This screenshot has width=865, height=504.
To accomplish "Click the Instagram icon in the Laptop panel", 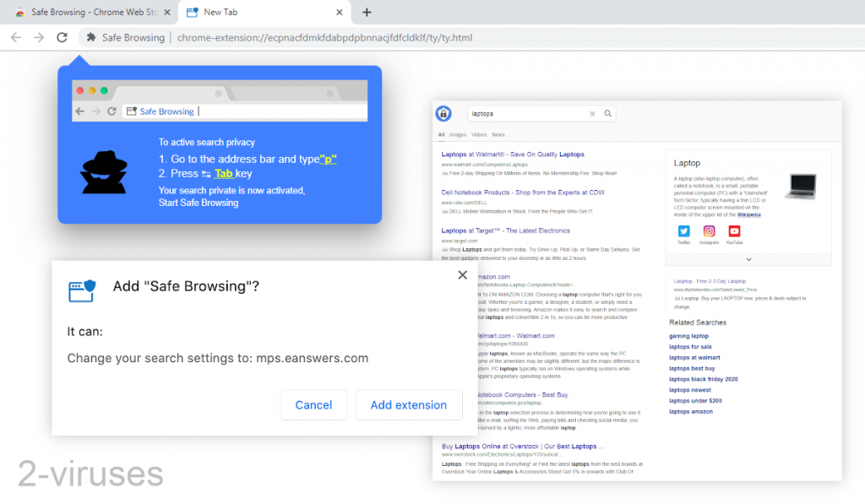I will coord(709,230).
